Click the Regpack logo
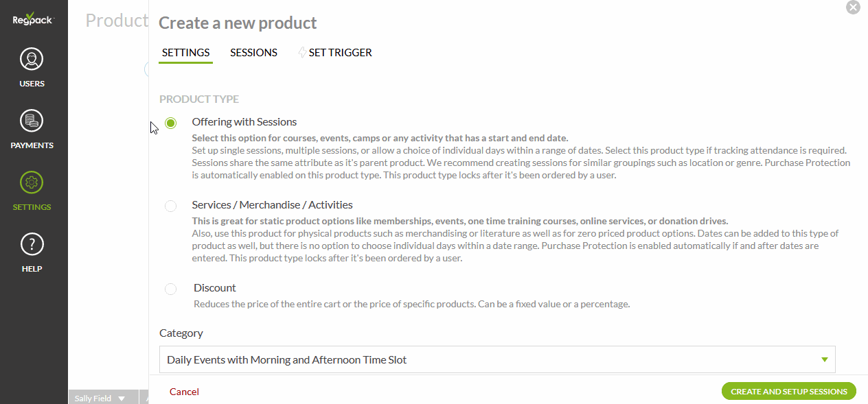The image size is (868, 404). 32,19
